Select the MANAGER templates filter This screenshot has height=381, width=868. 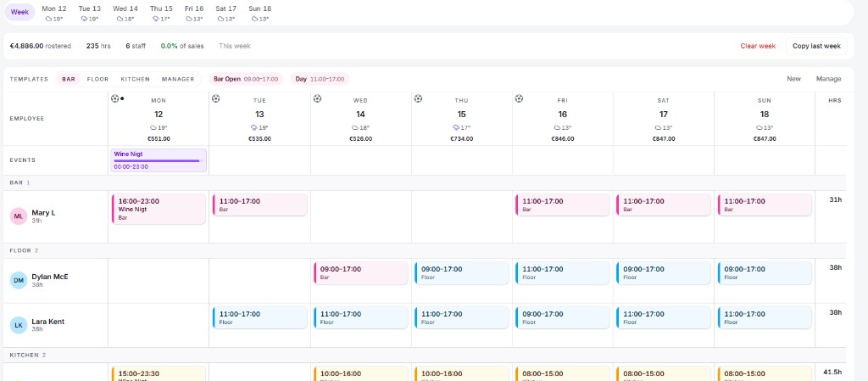[x=178, y=79]
